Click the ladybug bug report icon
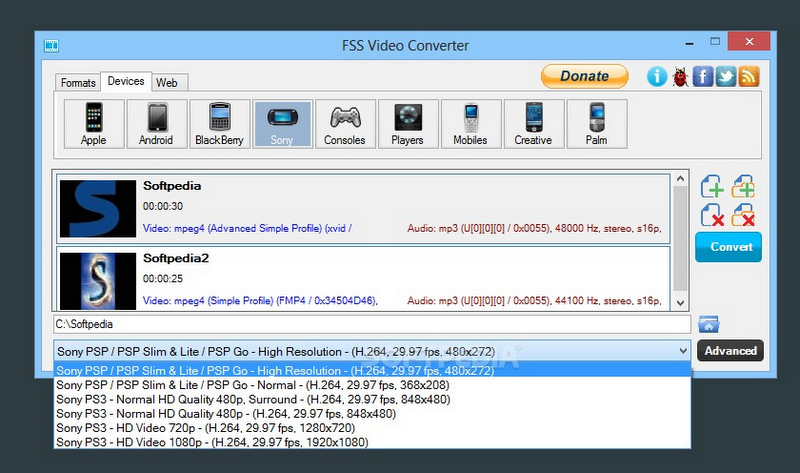The height and width of the screenshot is (473, 800). [x=680, y=77]
